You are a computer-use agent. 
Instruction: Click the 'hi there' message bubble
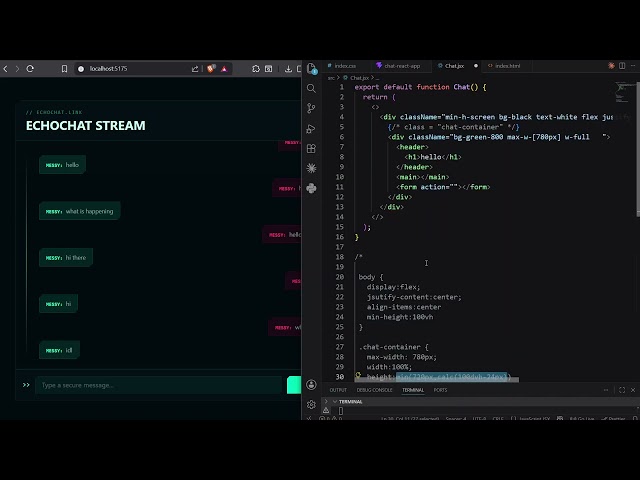[x=66, y=258]
